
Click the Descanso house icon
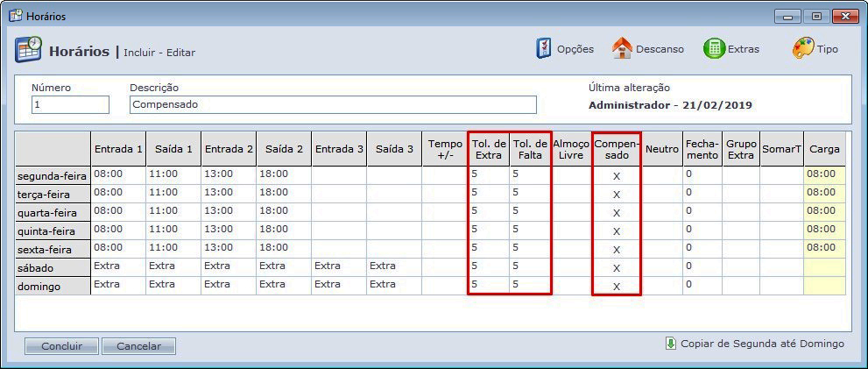622,49
